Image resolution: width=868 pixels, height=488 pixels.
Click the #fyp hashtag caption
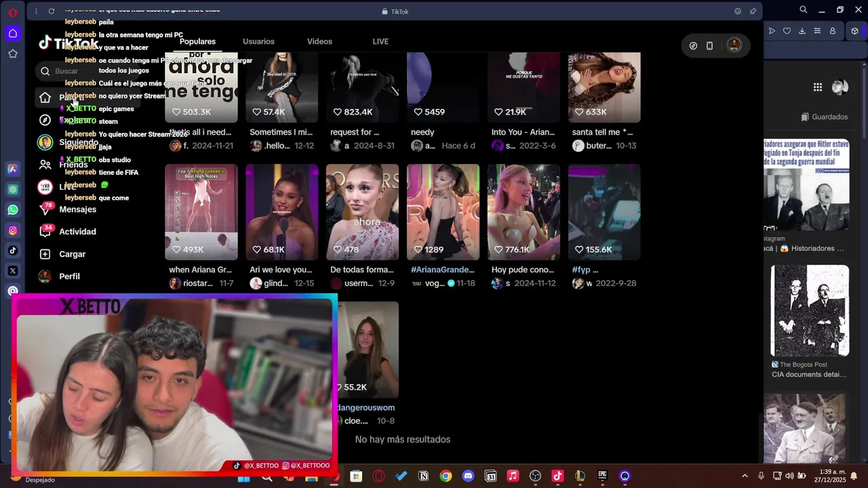point(581,270)
